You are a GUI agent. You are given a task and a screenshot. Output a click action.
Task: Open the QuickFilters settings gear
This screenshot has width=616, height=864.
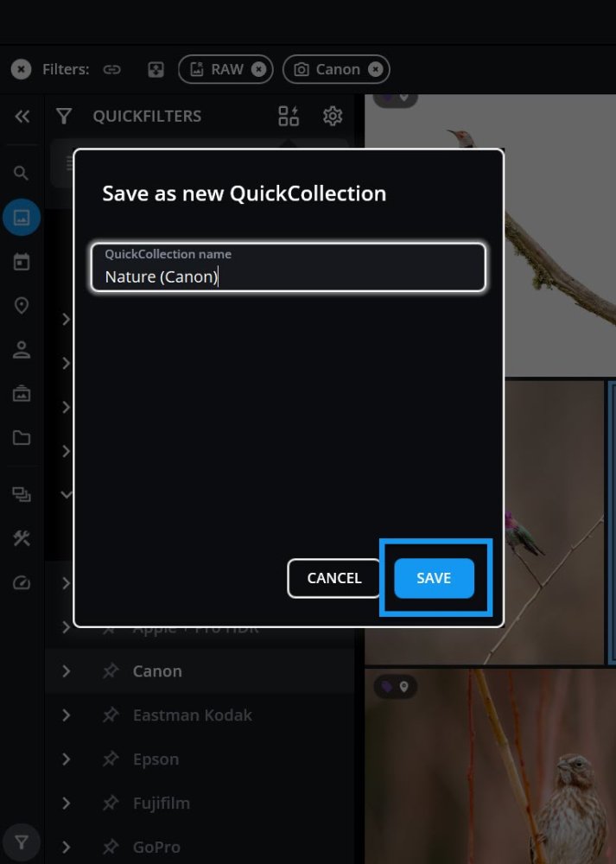click(x=333, y=117)
